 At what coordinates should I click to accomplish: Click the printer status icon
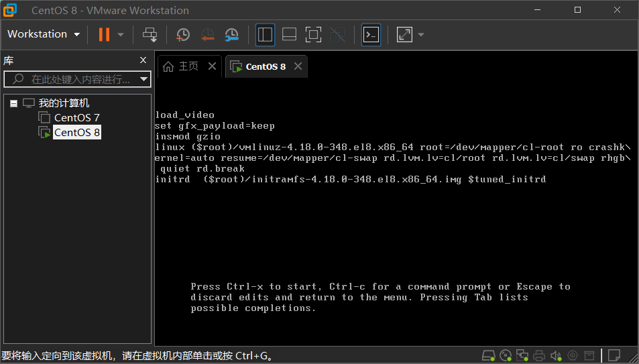pos(539,355)
